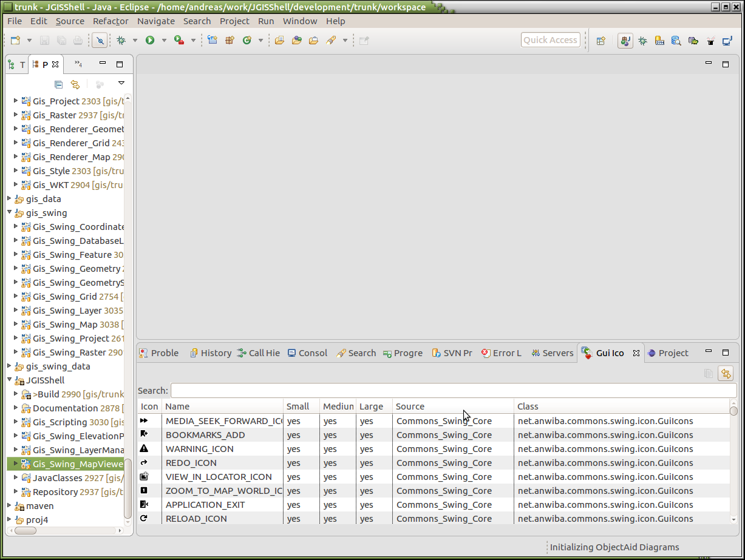Image resolution: width=745 pixels, height=560 pixels.
Task: Open the External Tools dropdown arrow
Action: [194, 41]
